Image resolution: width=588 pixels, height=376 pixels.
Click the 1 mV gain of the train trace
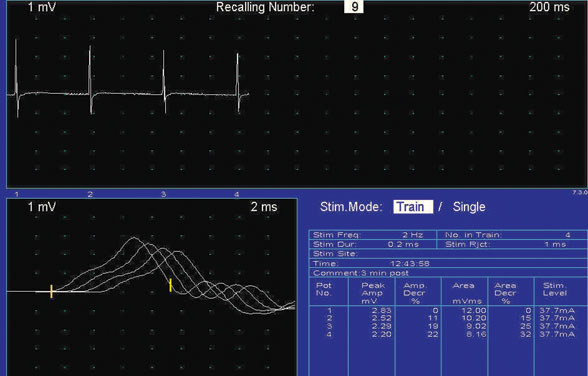pos(42,7)
